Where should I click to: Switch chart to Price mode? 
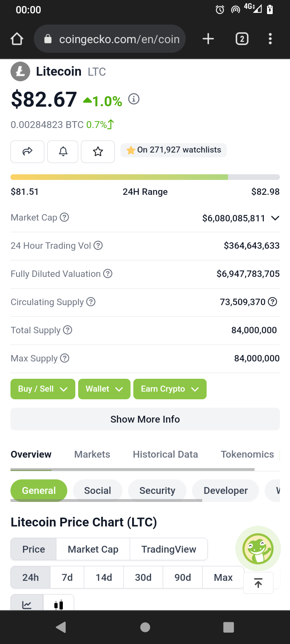point(34,549)
